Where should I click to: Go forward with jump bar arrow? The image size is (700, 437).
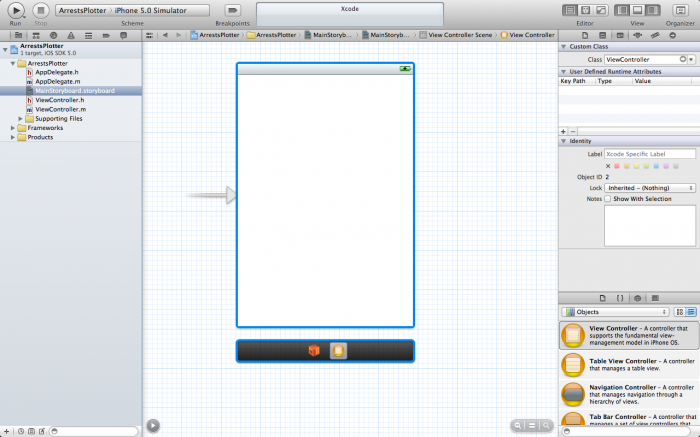pos(179,35)
